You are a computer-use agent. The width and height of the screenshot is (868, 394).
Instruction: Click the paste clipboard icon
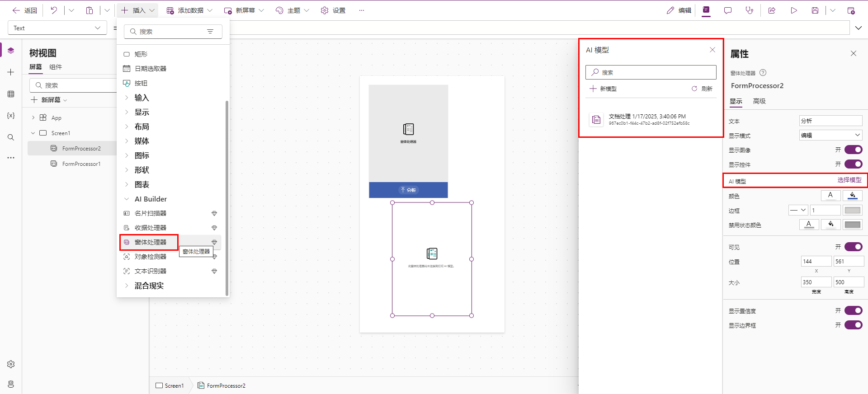tap(90, 10)
